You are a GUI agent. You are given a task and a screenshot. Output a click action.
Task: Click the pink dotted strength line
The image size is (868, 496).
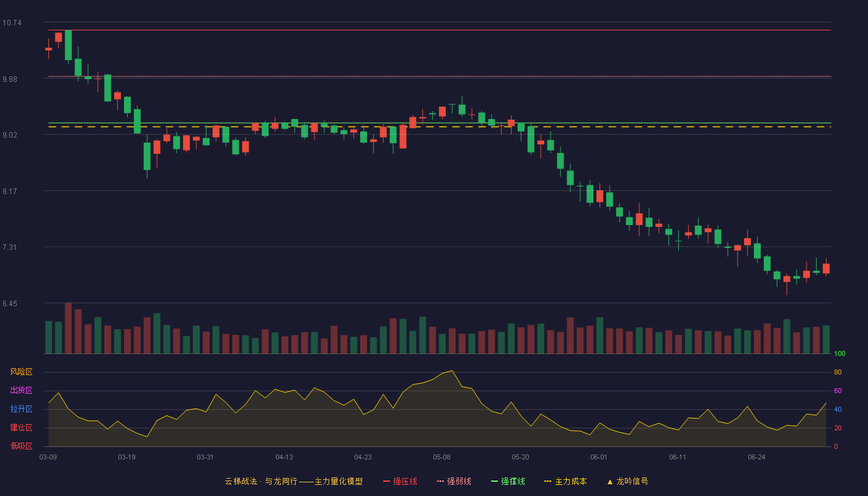[440, 76]
